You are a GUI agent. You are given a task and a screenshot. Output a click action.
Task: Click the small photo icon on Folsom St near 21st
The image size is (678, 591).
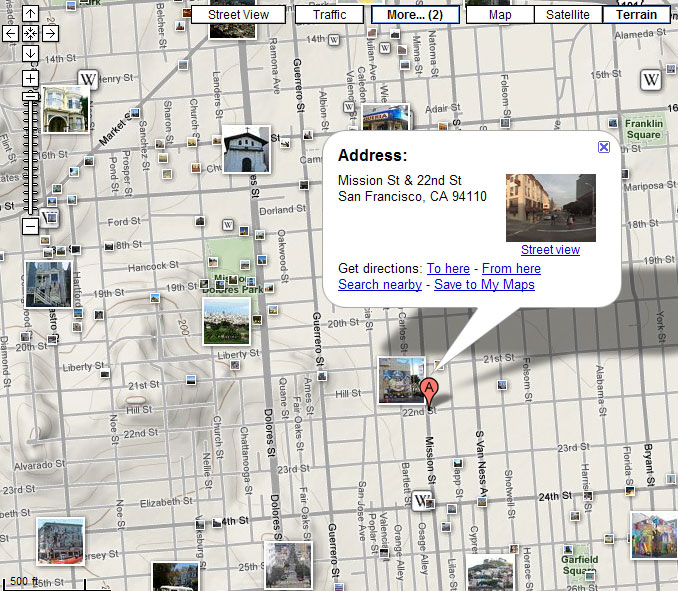pos(502,384)
